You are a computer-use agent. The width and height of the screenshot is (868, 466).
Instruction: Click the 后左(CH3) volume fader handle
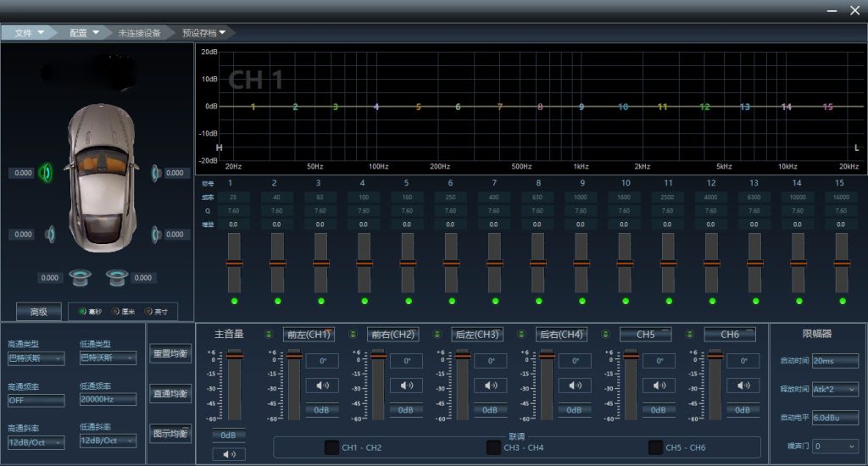(463, 356)
